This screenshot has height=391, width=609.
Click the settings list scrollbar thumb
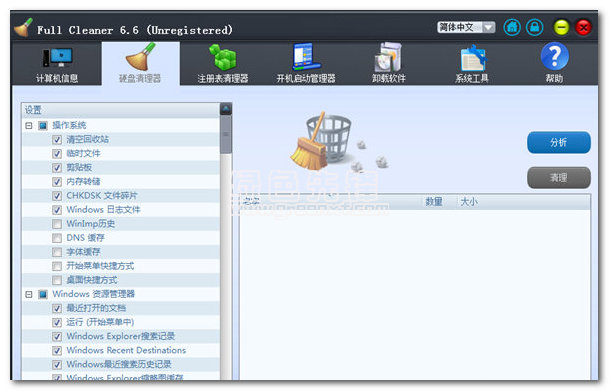point(226,134)
